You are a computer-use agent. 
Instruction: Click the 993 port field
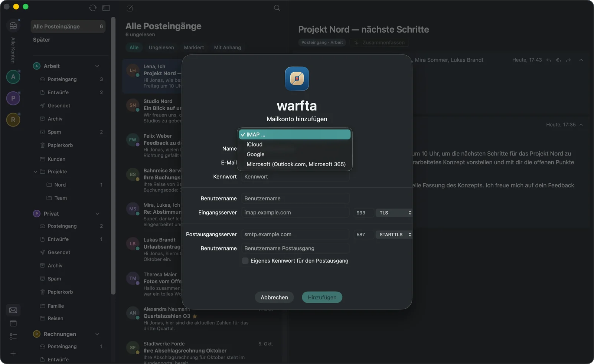[x=363, y=213]
